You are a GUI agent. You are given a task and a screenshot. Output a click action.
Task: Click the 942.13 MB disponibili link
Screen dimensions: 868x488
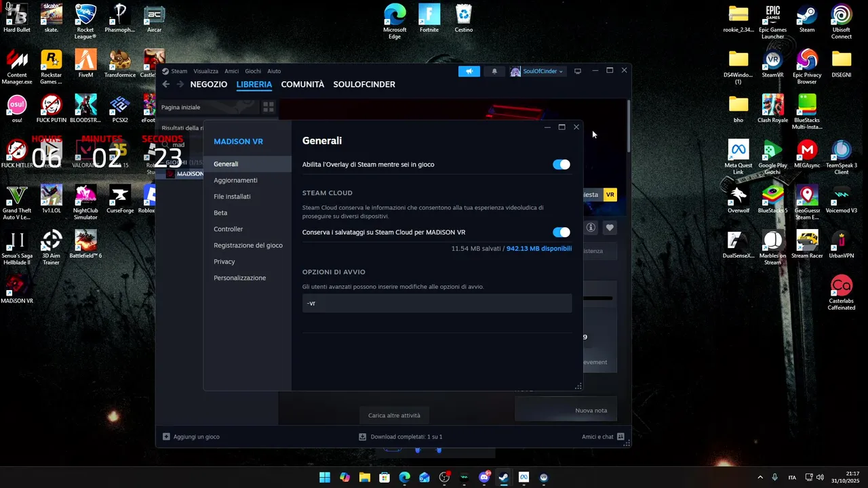(539, 249)
